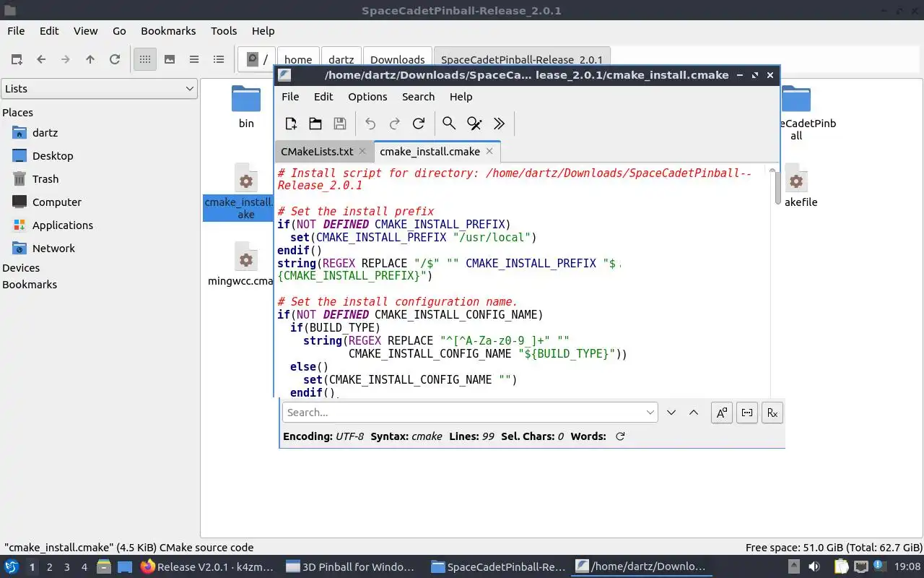
Task: Open the file manager File menu
Action: pyautogui.click(x=16, y=31)
